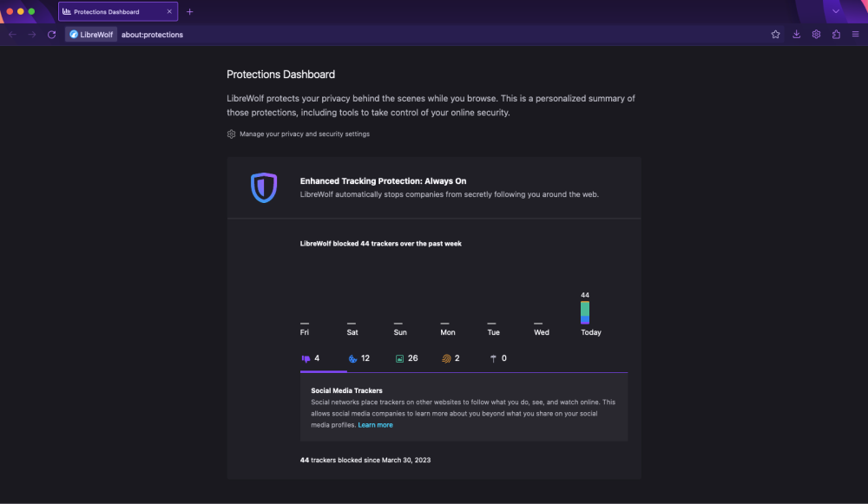This screenshot has height=504, width=868.
Task: Open the extensions puzzle icon
Action: (836, 35)
